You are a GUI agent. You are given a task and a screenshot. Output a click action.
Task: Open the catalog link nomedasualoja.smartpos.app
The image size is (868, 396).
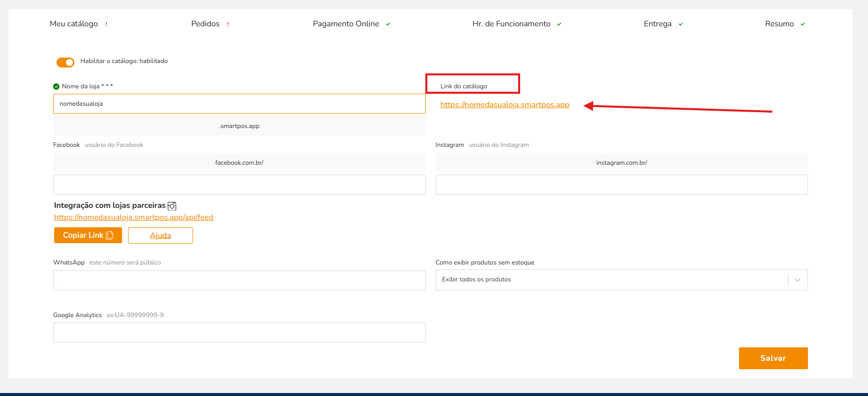point(505,105)
